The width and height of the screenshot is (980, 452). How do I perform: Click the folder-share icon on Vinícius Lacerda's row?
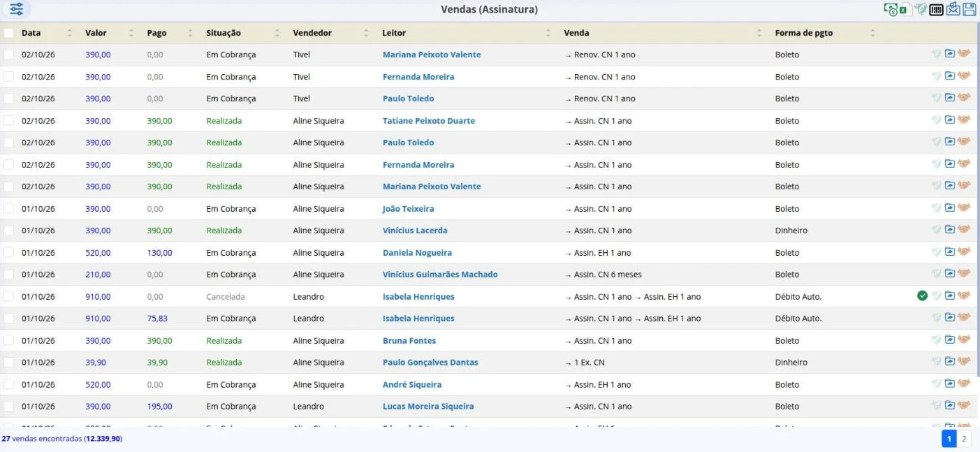[950, 230]
